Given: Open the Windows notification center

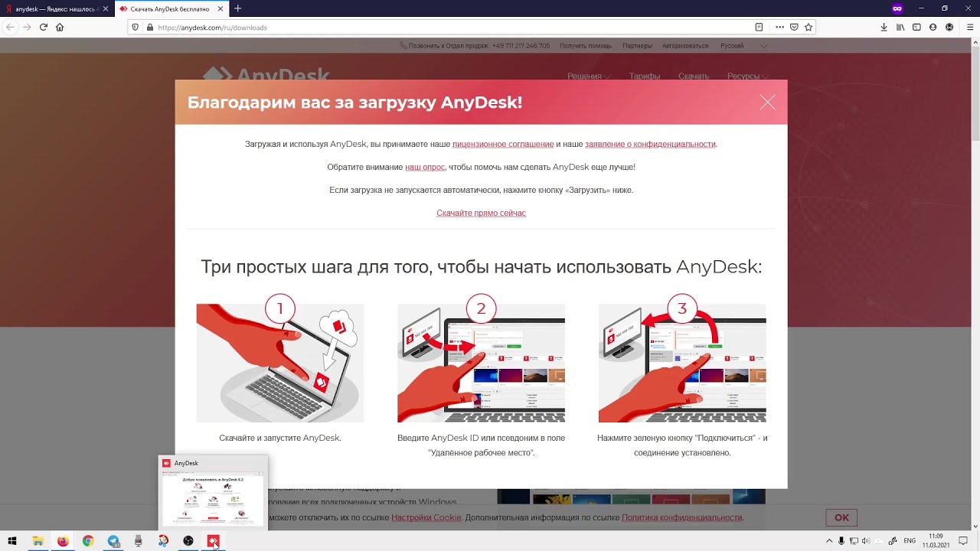Looking at the screenshot, I should 963,541.
